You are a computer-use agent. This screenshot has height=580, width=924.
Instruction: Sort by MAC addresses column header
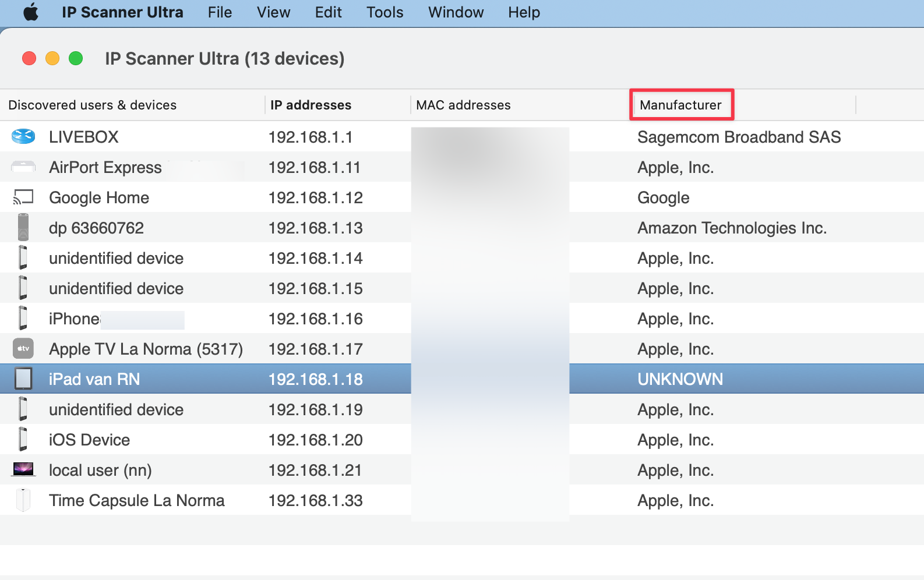[463, 105]
